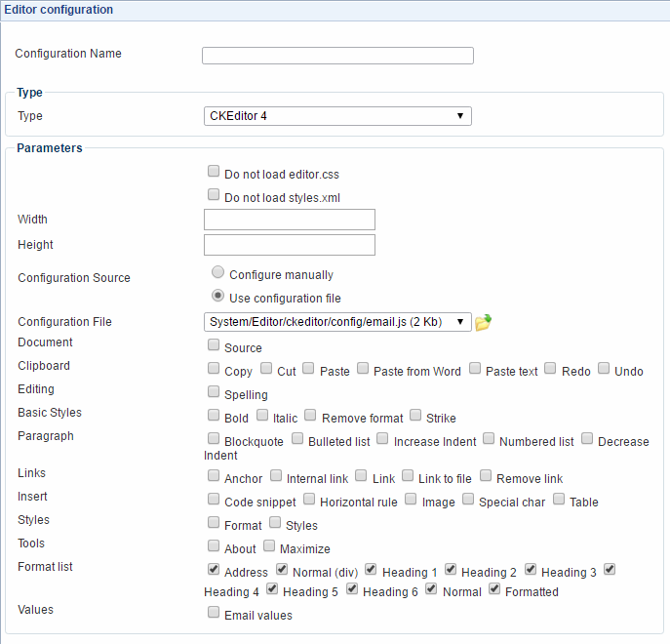
Task: Click the Configuration Name text field
Action: point(337,56)
